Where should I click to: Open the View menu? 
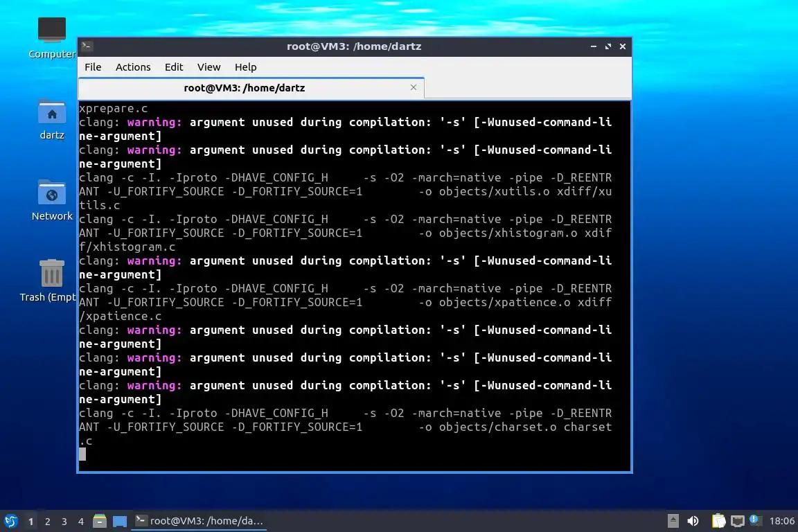point(209,67)
